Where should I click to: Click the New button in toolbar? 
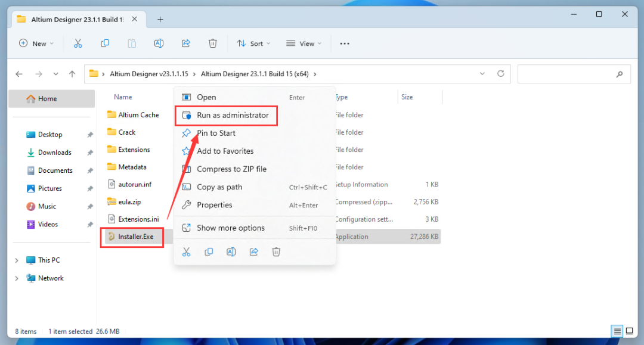[x=36, y=43]
